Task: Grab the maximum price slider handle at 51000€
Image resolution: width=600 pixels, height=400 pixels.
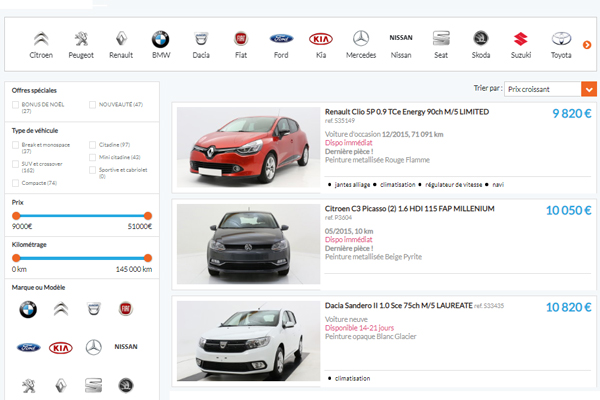Action: [148, 216]
